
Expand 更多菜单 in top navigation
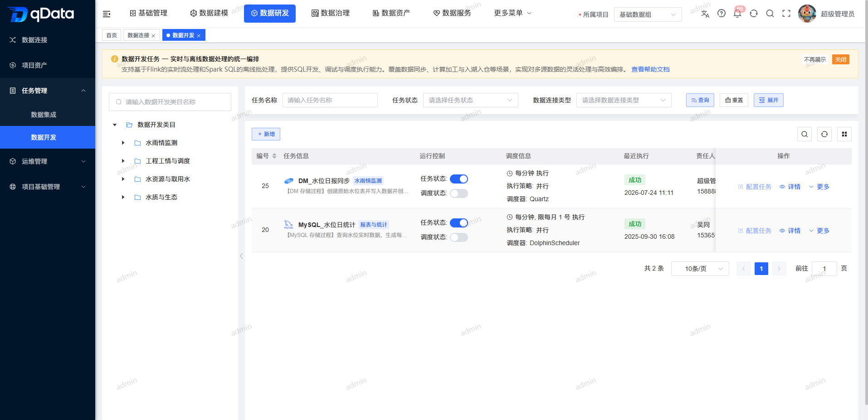tap(512, 13)
